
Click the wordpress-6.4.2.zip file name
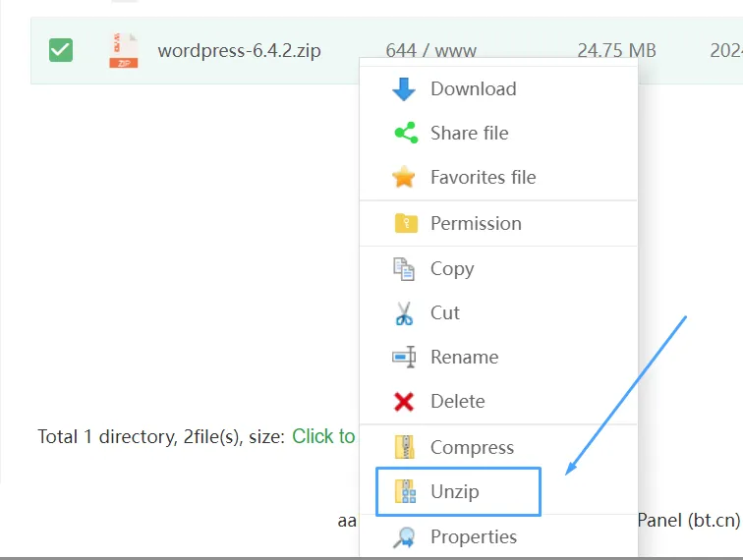(239, 50)
